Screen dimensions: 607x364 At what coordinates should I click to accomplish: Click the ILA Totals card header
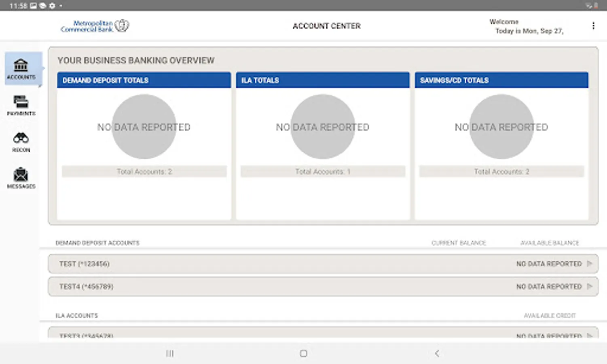pyautogui.click(x=323, y=80)
